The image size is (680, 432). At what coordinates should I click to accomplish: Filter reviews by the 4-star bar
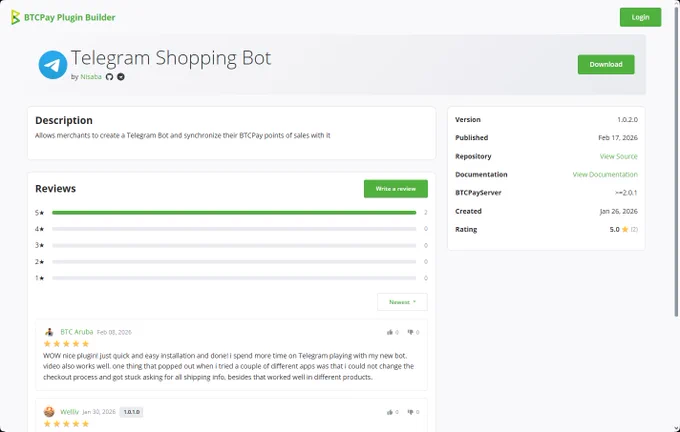click(234, 229)
